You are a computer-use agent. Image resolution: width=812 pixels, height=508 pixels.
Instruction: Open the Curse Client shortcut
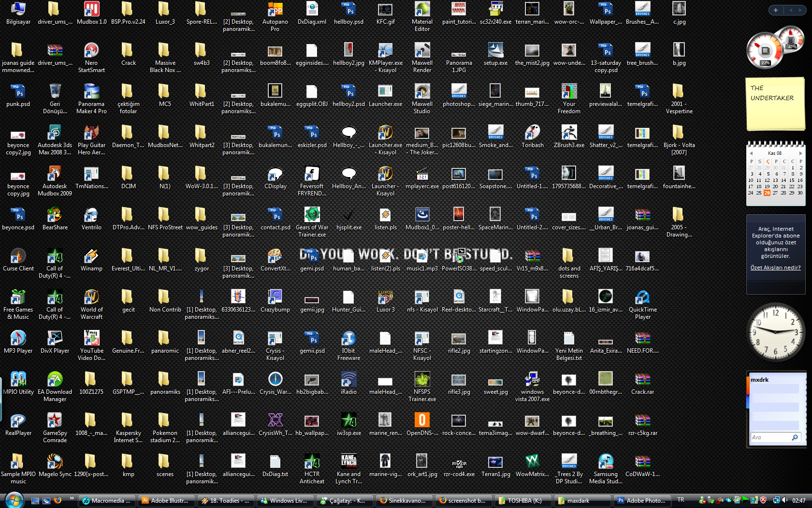[x=18, y=260]
